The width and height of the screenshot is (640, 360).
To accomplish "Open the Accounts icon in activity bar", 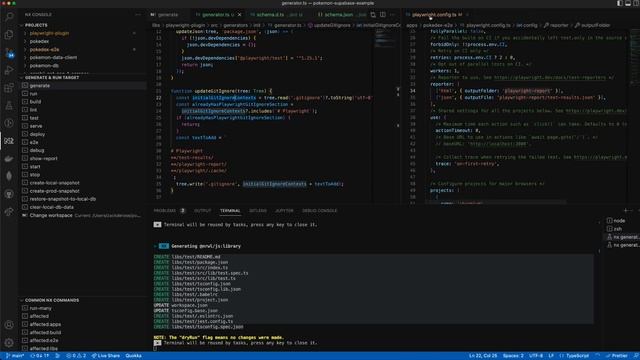I will (9, 325).
